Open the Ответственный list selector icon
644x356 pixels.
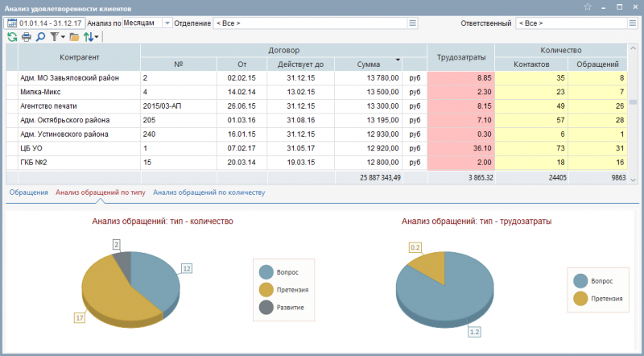tap(633, 23)
